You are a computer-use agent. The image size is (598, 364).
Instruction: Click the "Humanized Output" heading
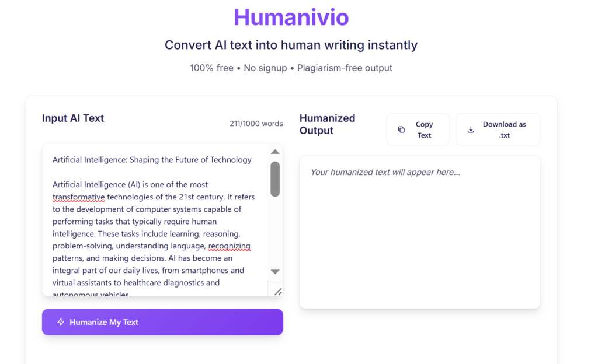pyautogui.click(x=327, y=124)
